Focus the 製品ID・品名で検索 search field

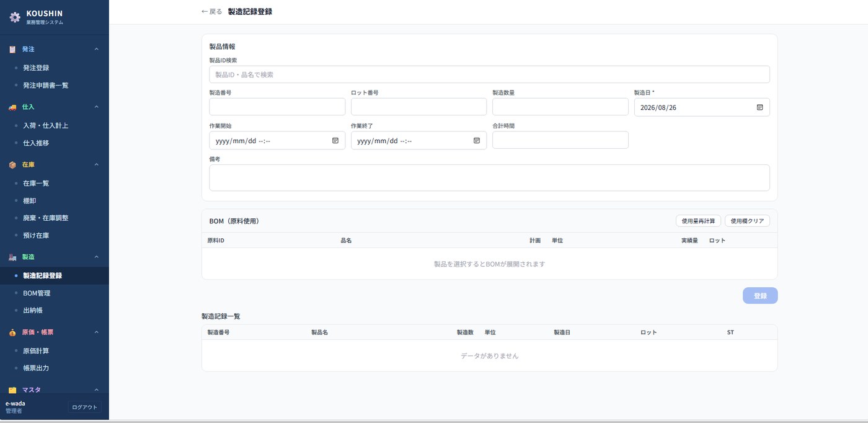coord(489,74)
